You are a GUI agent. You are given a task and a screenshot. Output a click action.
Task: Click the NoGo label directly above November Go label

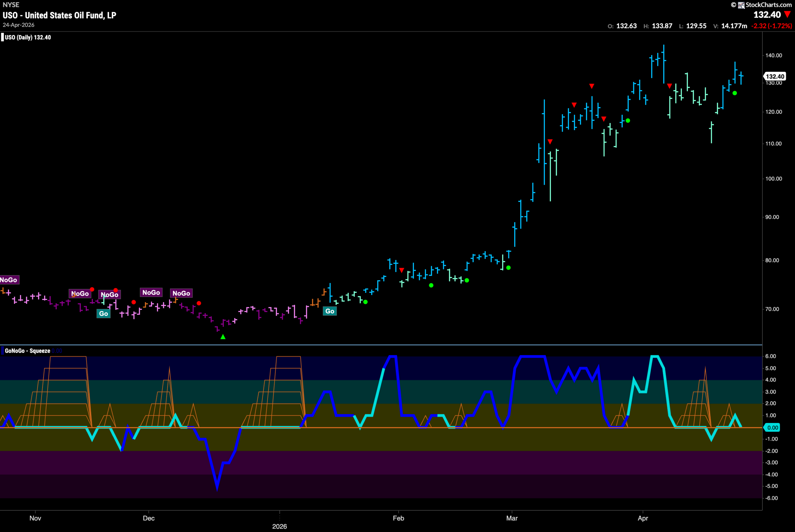tap(109, 294)
